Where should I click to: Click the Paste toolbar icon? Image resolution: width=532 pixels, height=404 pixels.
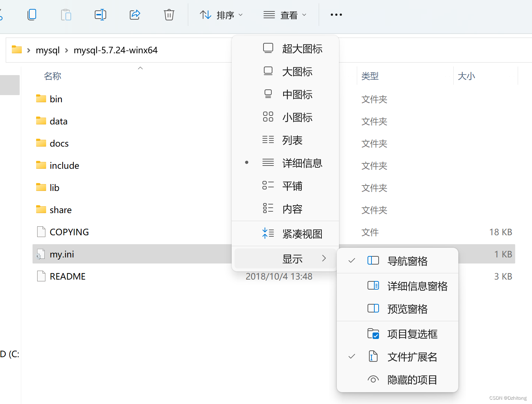click(x=66, y=15)
